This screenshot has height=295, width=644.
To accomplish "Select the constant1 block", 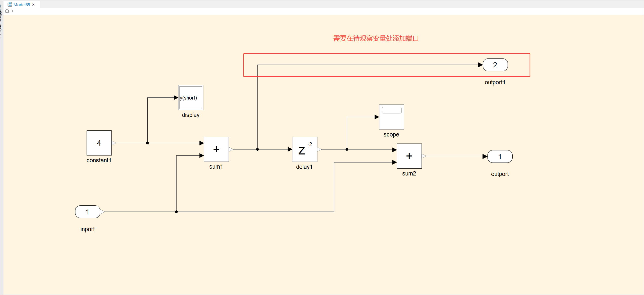I will (99, 143).
